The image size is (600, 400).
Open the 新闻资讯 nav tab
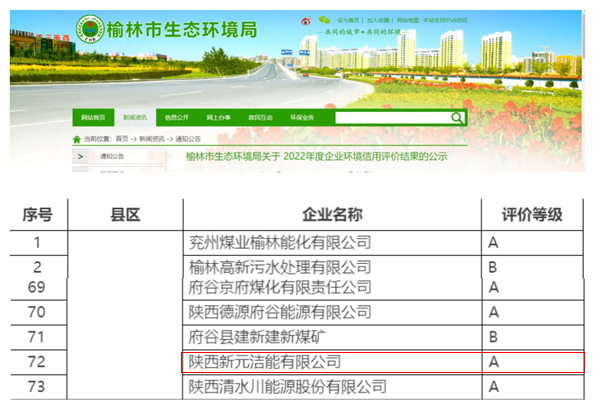tap(135, 118)
